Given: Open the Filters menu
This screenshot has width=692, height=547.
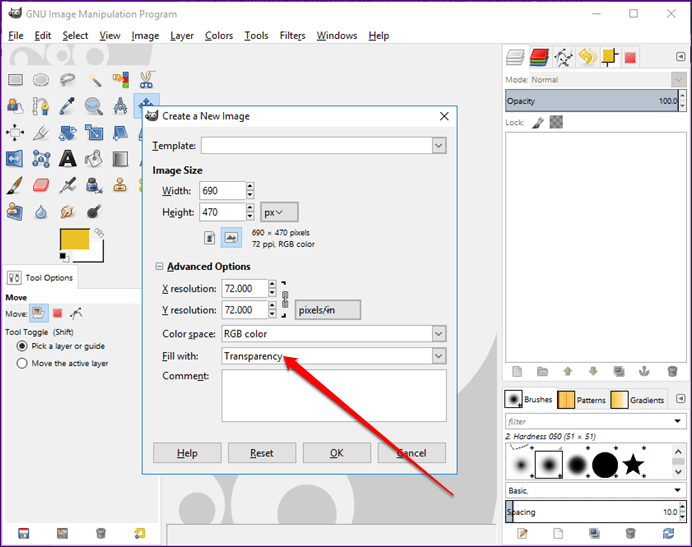Looking at the screenshot, I should point(292,36).
